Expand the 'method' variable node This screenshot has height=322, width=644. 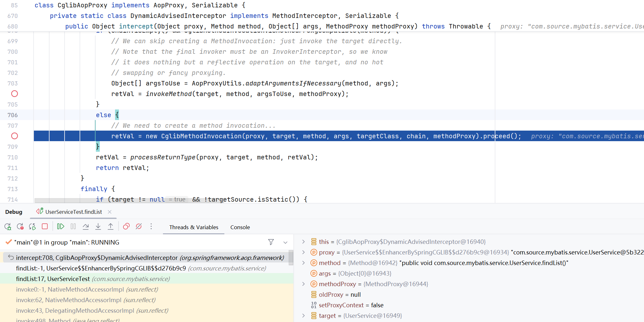(304, 263)
